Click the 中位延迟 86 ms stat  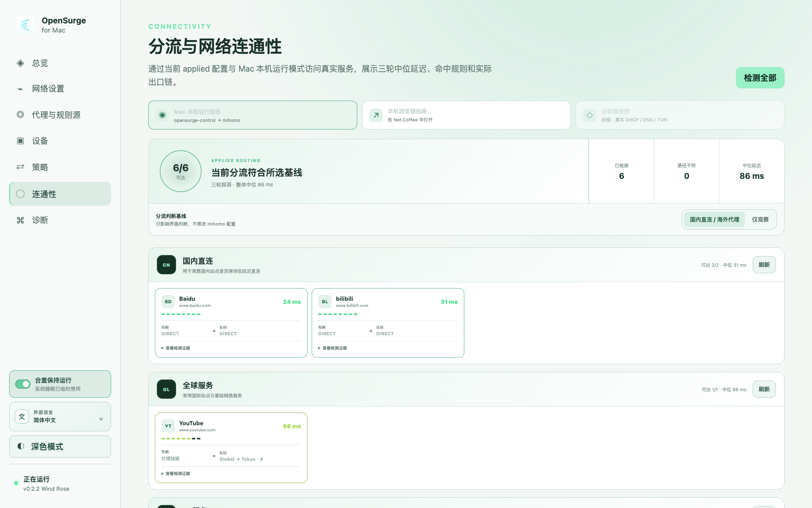click(x=752, y=172)
